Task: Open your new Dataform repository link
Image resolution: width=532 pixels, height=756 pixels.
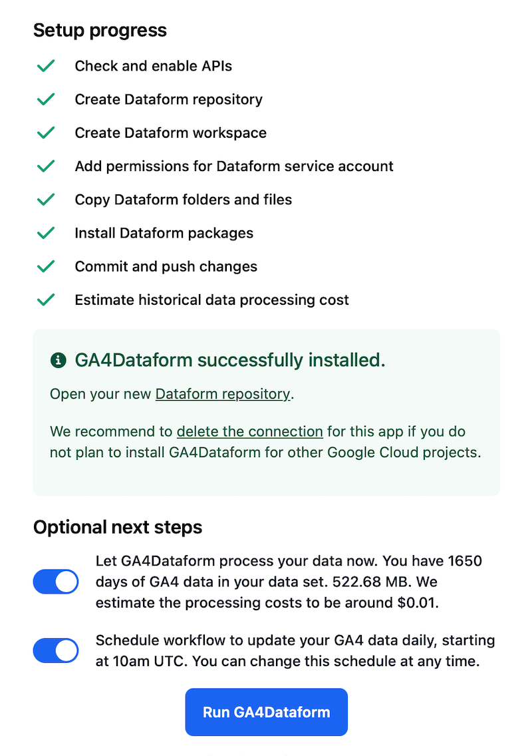Action: [222, 394]
